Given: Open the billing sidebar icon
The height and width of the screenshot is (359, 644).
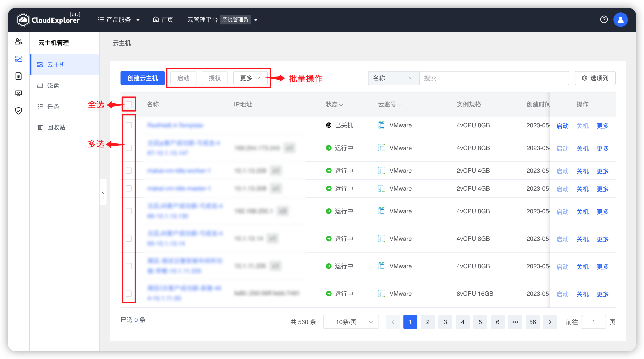Looking at the screenshot, I should tap(19, 76).
